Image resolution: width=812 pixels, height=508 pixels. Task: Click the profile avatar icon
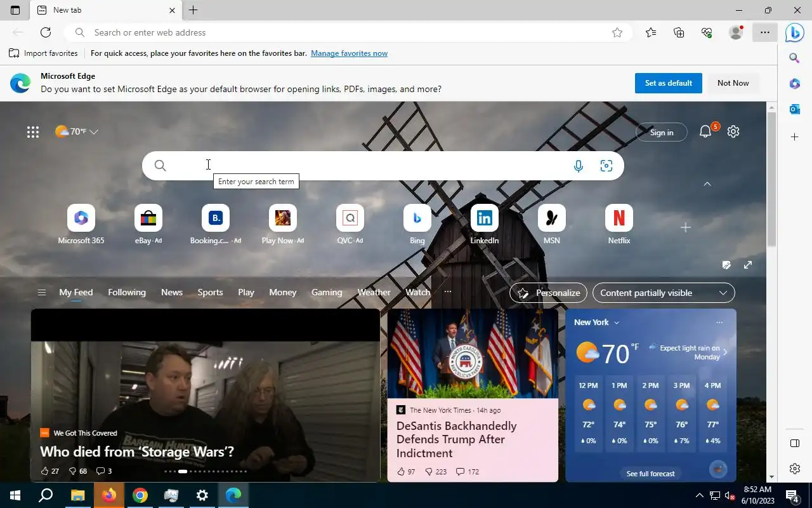(x=736, y=32)
